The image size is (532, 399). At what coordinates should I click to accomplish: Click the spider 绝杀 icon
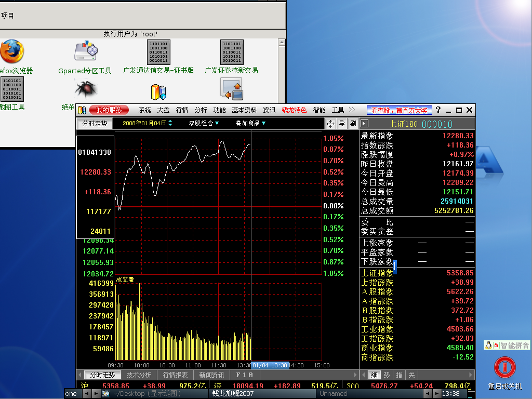tap(86, 88)
